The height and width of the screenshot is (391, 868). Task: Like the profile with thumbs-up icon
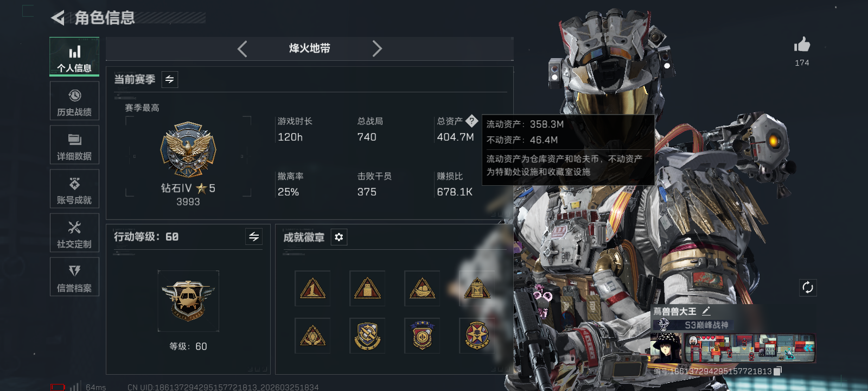tap(802, 45)
